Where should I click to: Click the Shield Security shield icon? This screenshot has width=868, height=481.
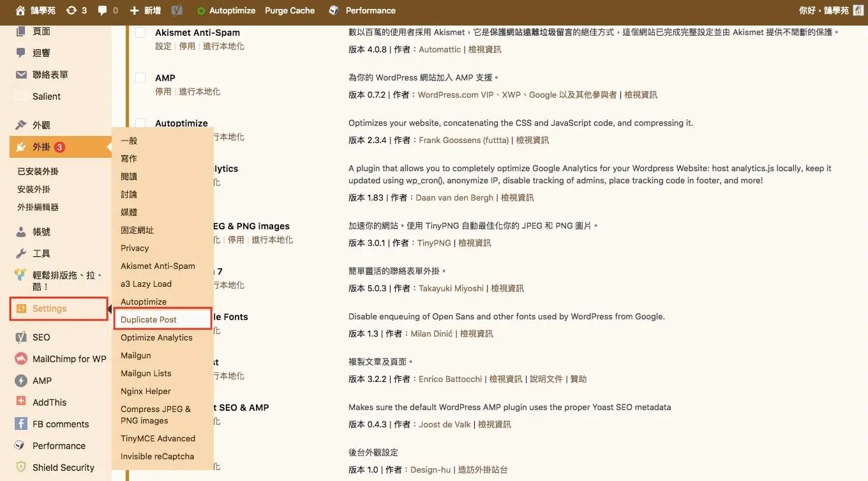click(x=21, y=468)
